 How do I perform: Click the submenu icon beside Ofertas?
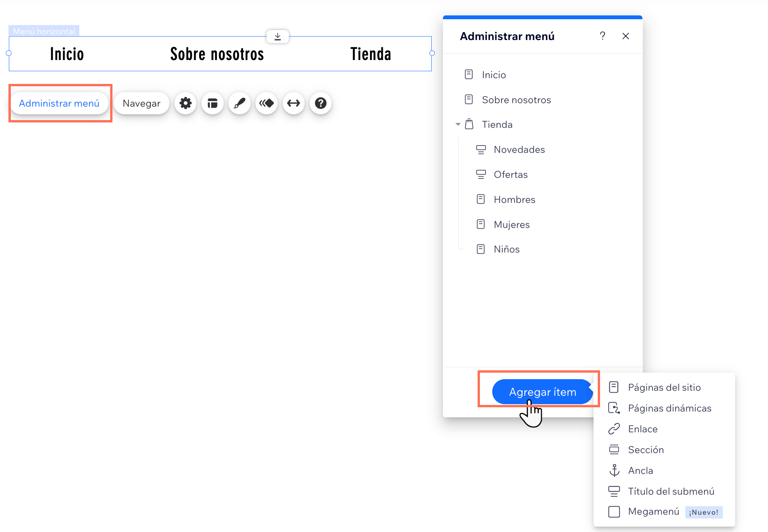click(481, 174)
